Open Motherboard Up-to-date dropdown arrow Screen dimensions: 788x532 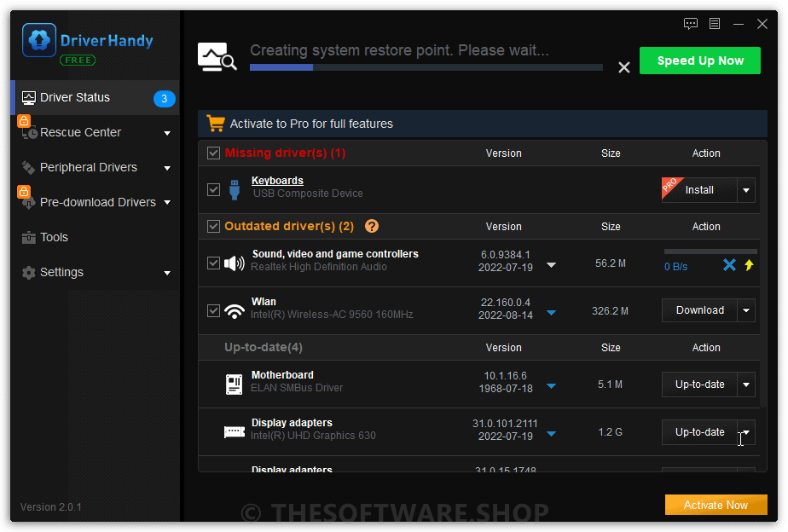pyautogui.click(x=746, y=385)
